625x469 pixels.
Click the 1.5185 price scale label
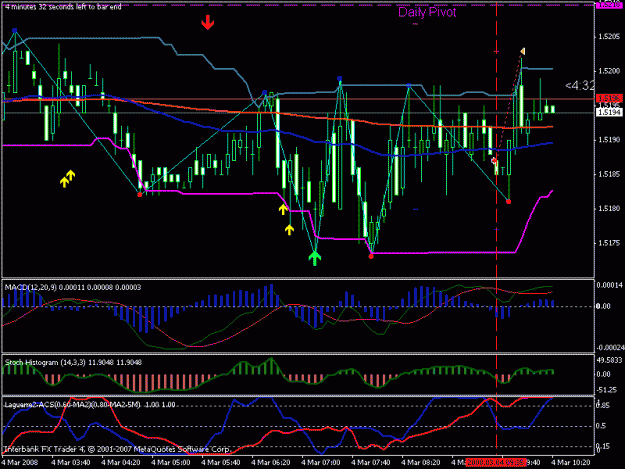tap(609, 174)
